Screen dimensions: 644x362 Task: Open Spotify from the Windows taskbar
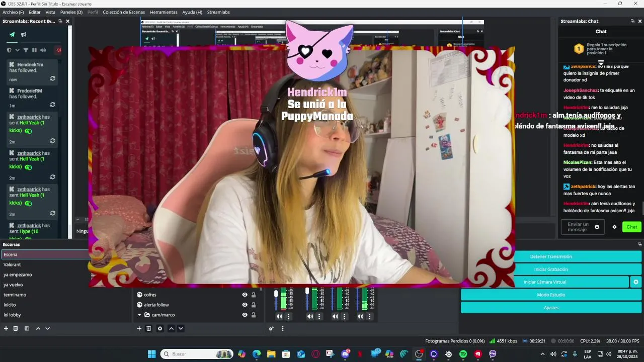point(463,354)
